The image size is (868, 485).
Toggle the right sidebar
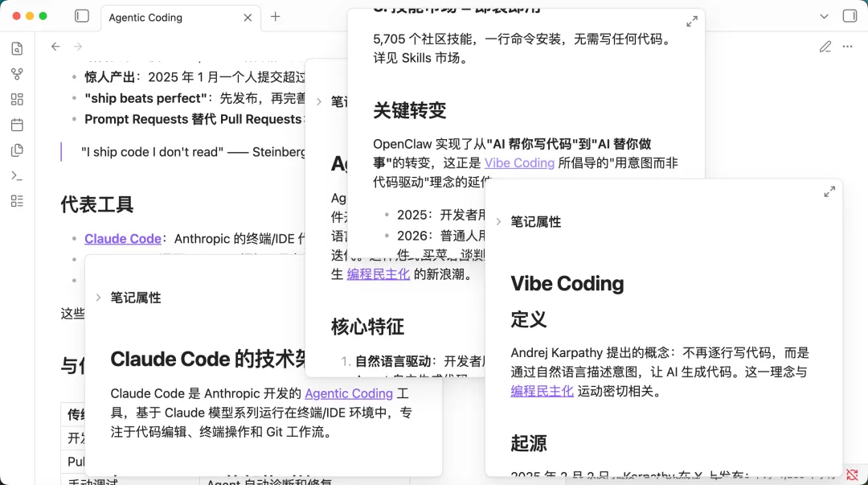pyautogui.click(x=850, y=16)
